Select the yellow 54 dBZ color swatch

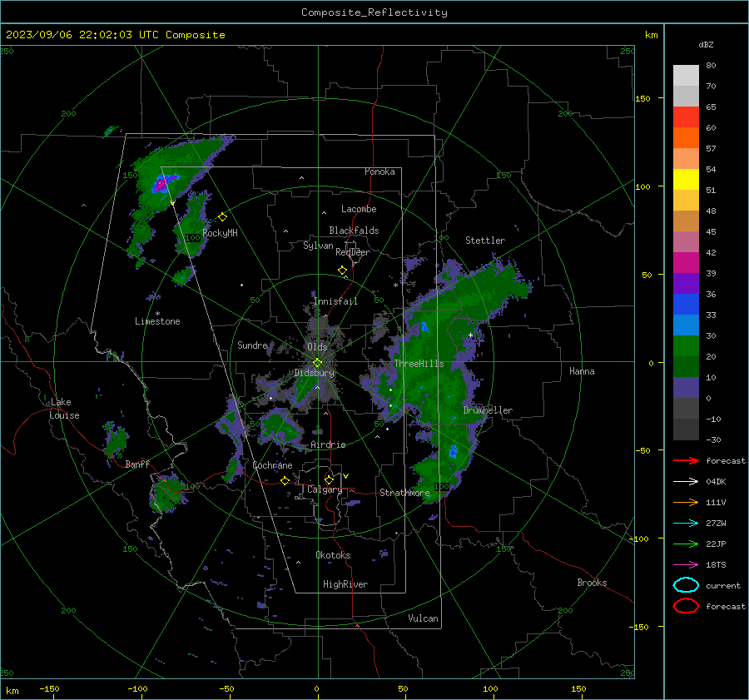[686, 179]
